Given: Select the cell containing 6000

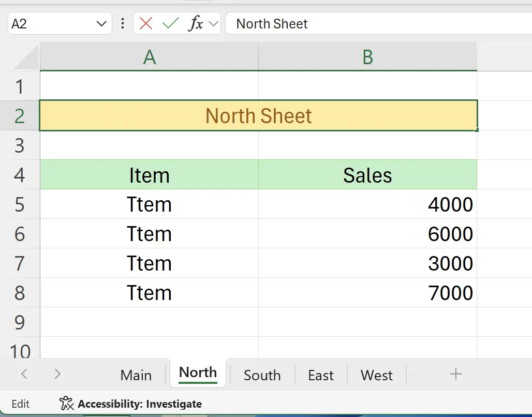Looking at the screenshot, I should click(x=367, y=234).
